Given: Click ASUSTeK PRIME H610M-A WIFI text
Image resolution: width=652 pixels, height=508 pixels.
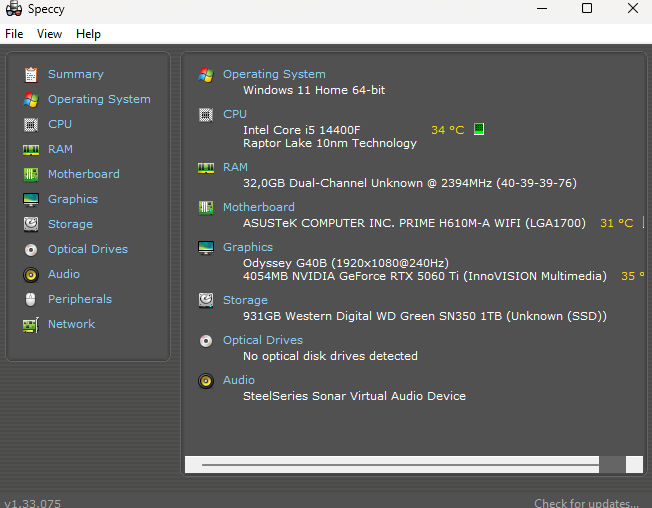Looking at the screenshot, I should [x=414, y=223].
